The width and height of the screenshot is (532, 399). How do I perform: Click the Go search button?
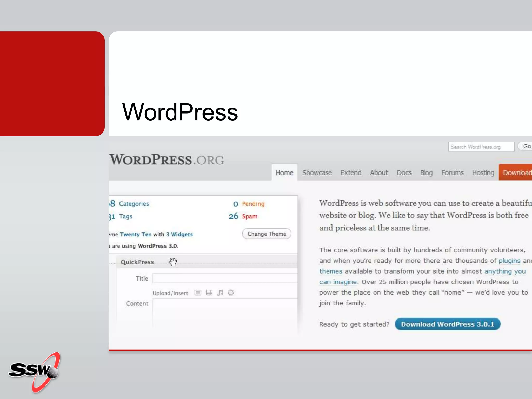click(525, 146)
